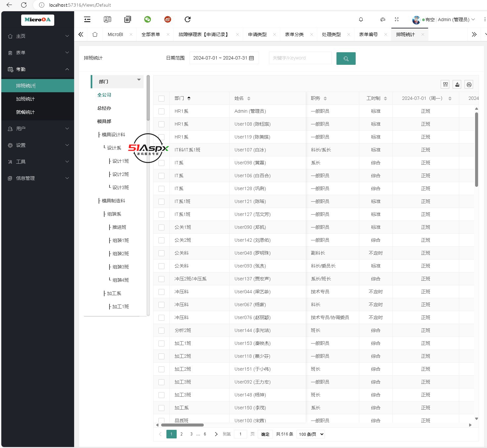Click the WeChat icon in top toolbar
487x448 pixels.
(x=148, y=20)
